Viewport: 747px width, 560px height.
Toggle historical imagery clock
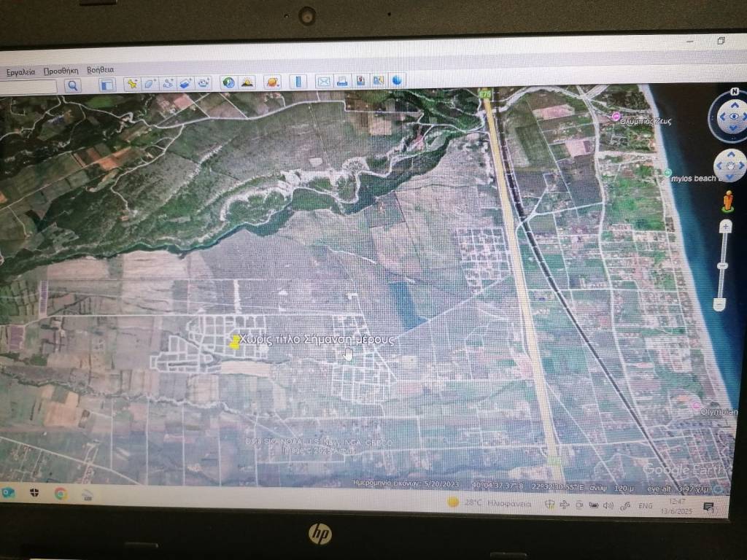[228, 83]
